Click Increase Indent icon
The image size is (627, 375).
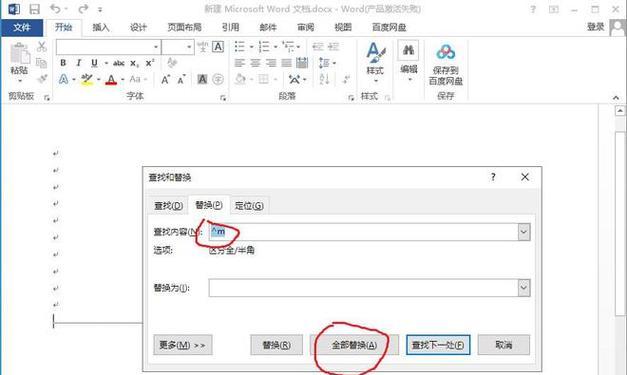click(x=333, y=46)
